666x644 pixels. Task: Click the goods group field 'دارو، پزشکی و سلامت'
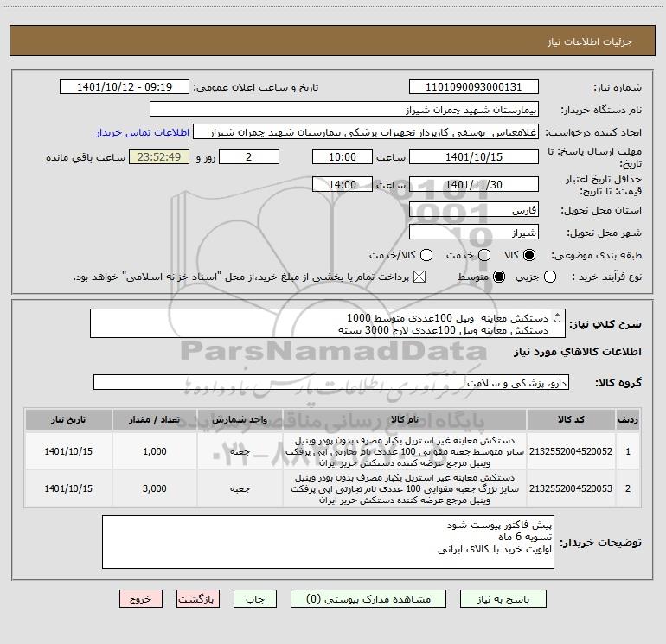point(331,382)
